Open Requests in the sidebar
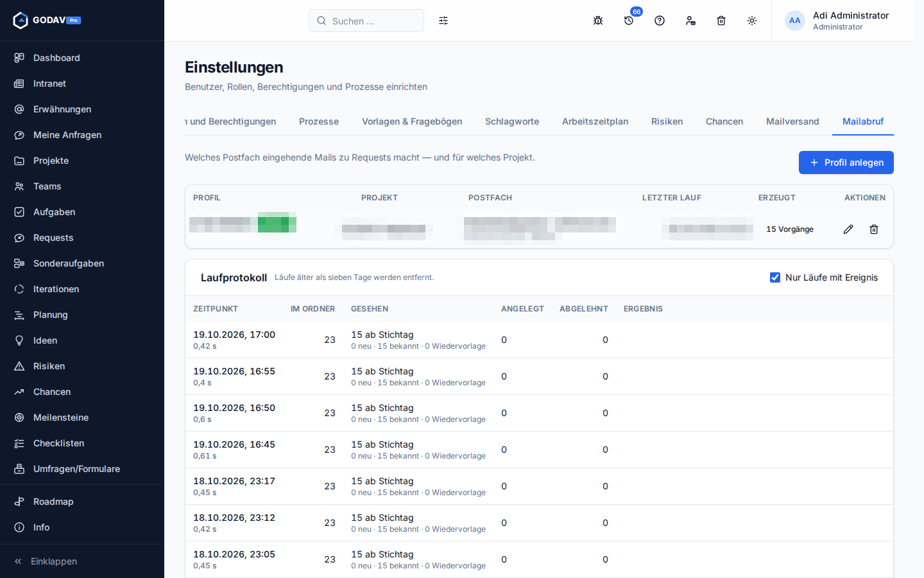 pos(82,238)
